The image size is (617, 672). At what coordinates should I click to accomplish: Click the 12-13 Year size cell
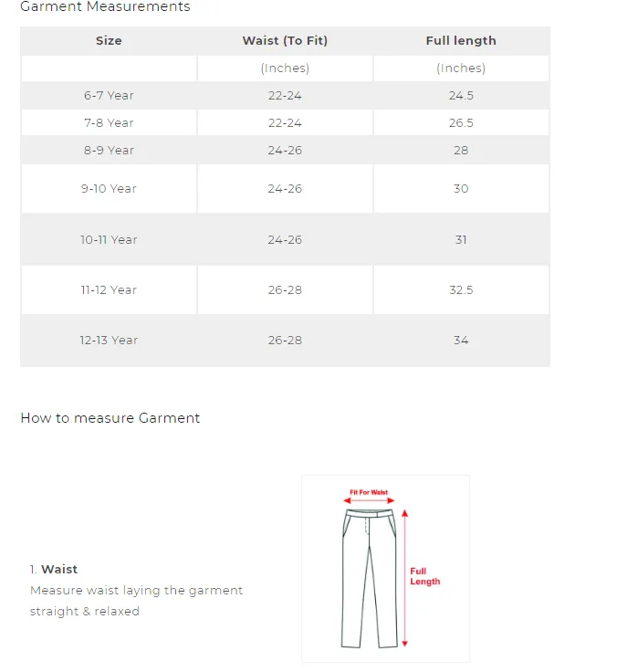pos(109,341)
